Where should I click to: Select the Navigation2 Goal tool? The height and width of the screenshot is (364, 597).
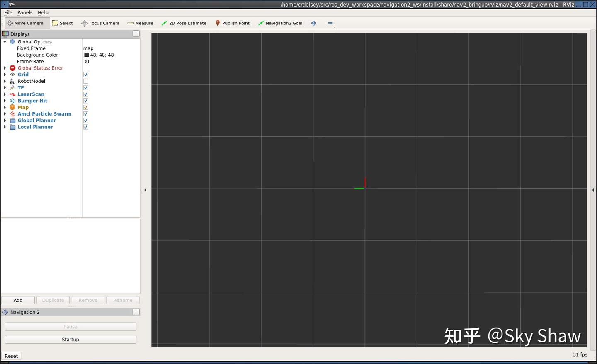pos(280,23)
